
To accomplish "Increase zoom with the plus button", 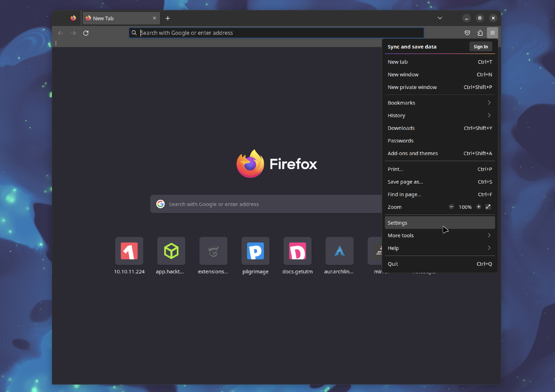I will (x=478, y=207).
